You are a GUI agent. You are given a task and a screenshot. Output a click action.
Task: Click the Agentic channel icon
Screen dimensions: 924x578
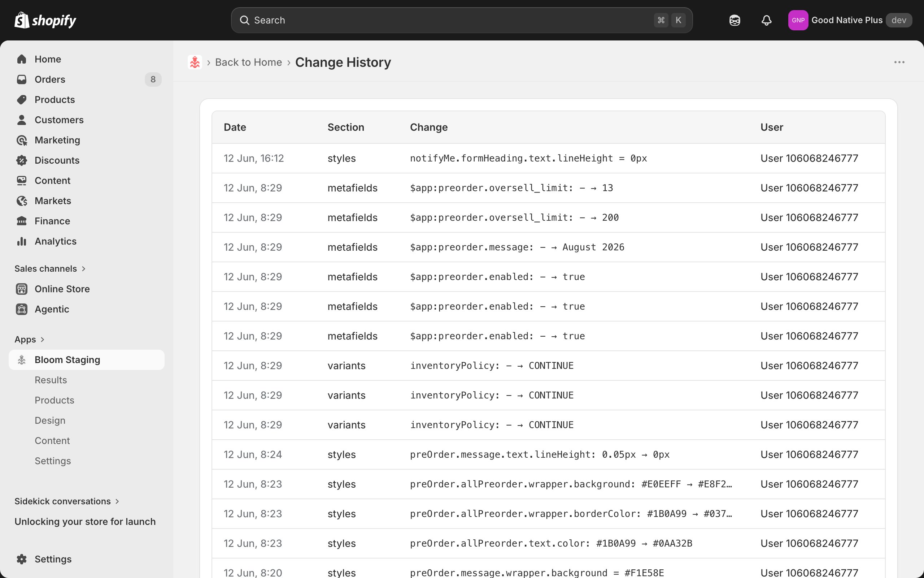22,309
